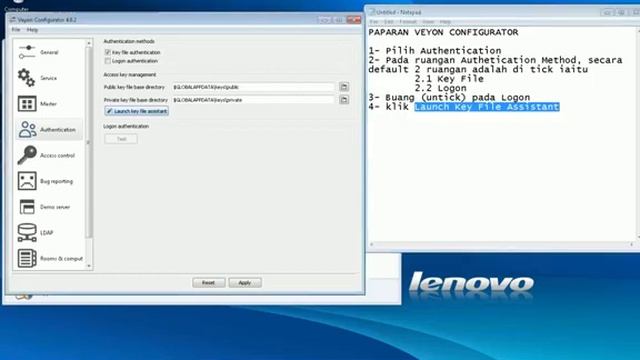
Task: Click Notepad horizontal scroll left arrow
Action: tap(371, 244)
